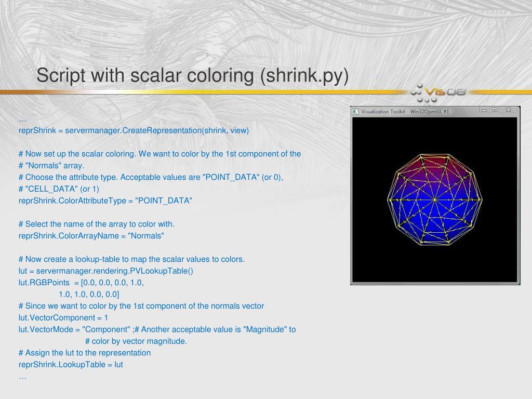Click the line 'reprShrink.ColorAttributeType = "POINT_DATA"'
532x399 pixels.
point(105,201)
